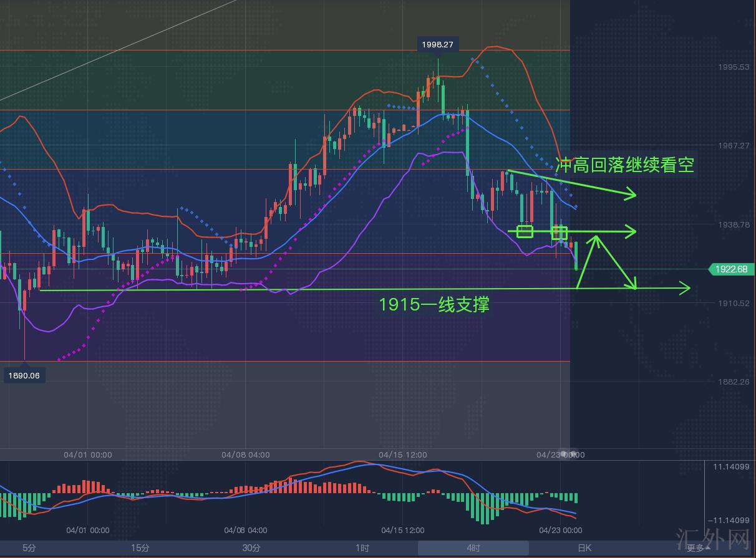Switch to 1时 chart period
The width and height of the screenshot is (756, 558).
coord(362,548)
